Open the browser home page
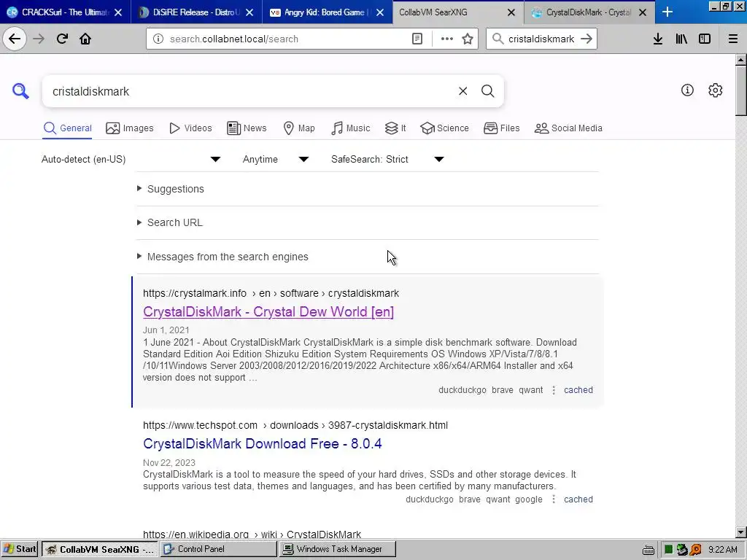 pyautogui.click(x=85, y=39)
